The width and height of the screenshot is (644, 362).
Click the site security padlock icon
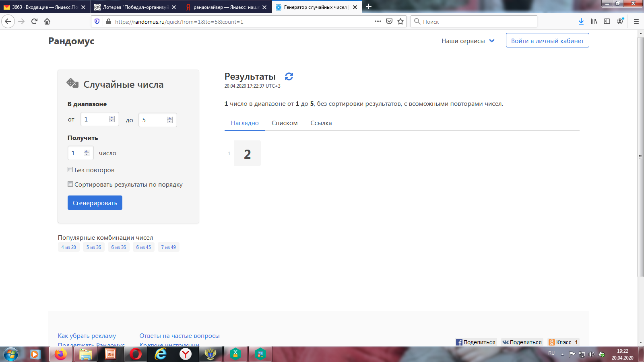click(x=108, y=21)
